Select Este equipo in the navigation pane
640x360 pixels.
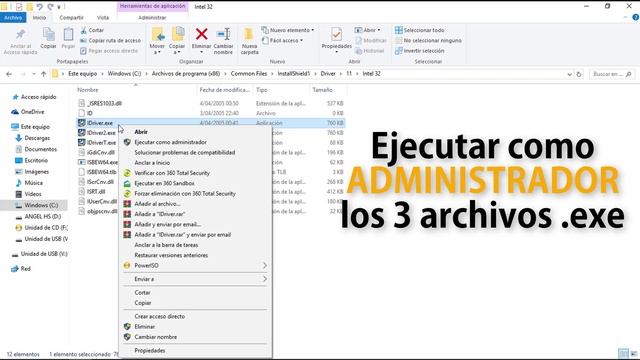click(x=35, y=127)
